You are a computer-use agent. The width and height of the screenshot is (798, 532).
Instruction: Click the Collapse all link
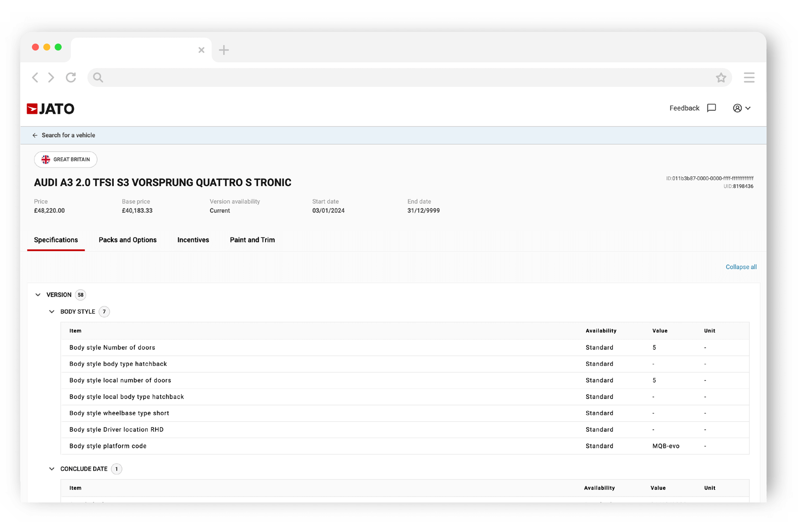[x=741, y=266]
